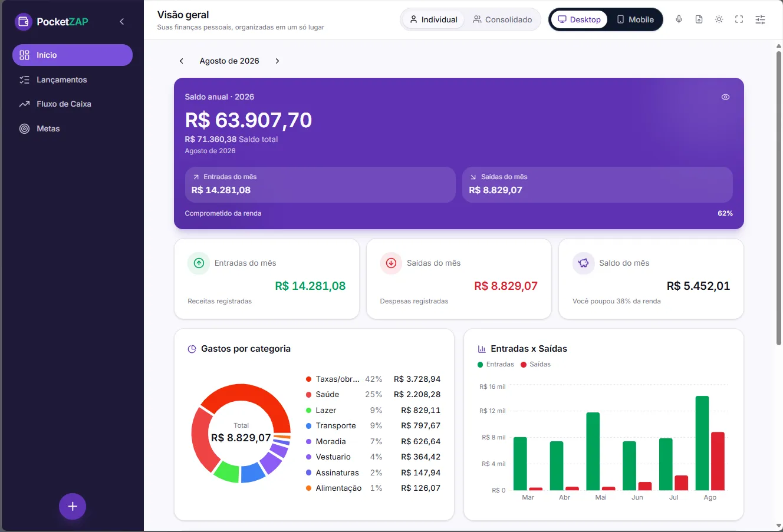
Task: Go to previous month before Agosto de 2026
Action: [x=182, y=61]
